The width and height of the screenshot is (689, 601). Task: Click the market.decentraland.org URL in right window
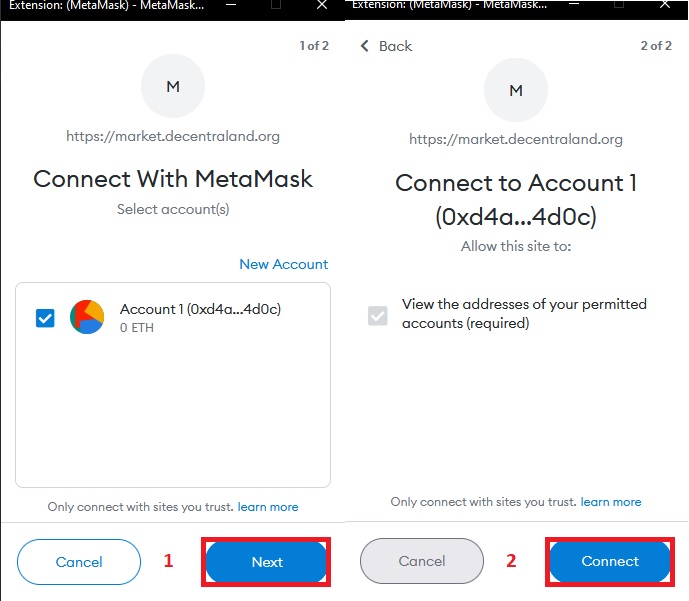coord(516,139)
